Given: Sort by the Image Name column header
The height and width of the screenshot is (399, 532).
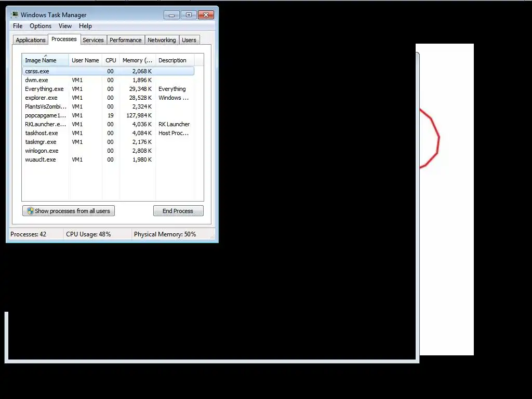Looking at the screenshot, I should coord(45,60).
